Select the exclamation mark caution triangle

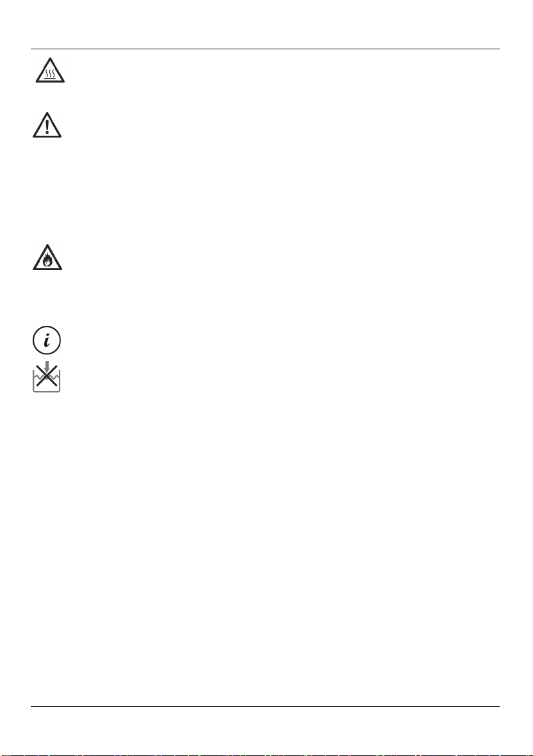pyautogui.click(x=47, y=125)
